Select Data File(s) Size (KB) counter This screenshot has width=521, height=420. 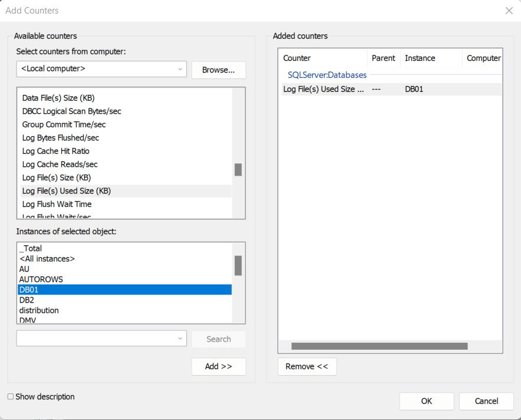click(58, 98)
